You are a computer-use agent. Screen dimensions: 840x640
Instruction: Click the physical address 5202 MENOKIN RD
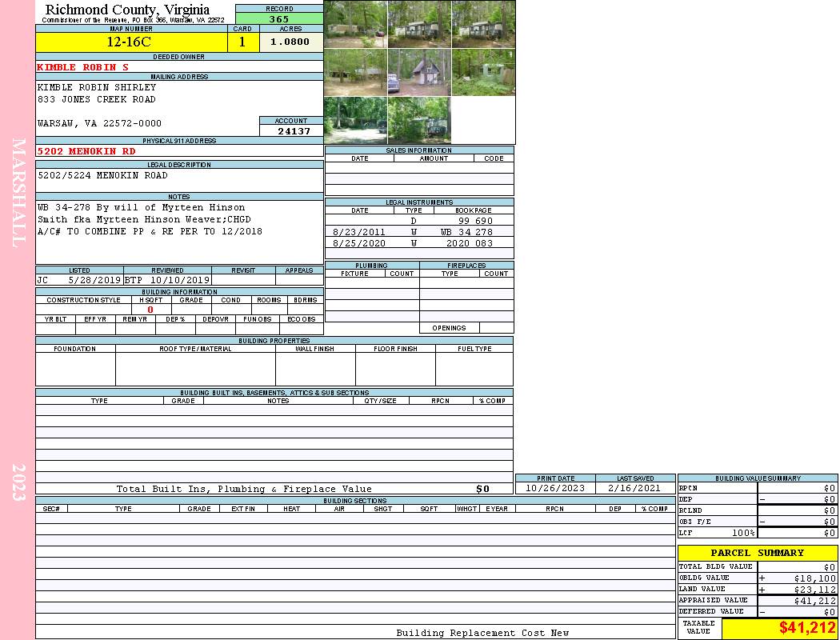tap(87, 151)
